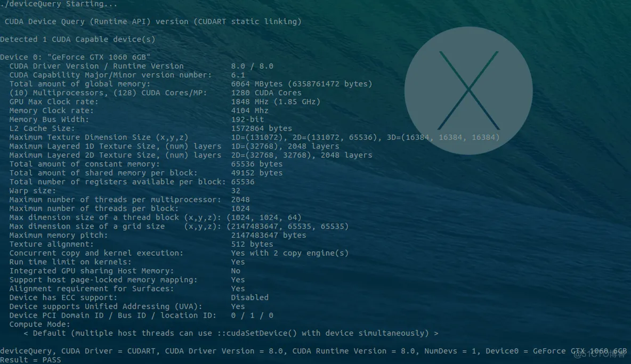Select 'Yes with 2 copy engine(s)' value
The width and height of the screenshot is (631, 364).
pyautogui.click(x=290, y=253)
